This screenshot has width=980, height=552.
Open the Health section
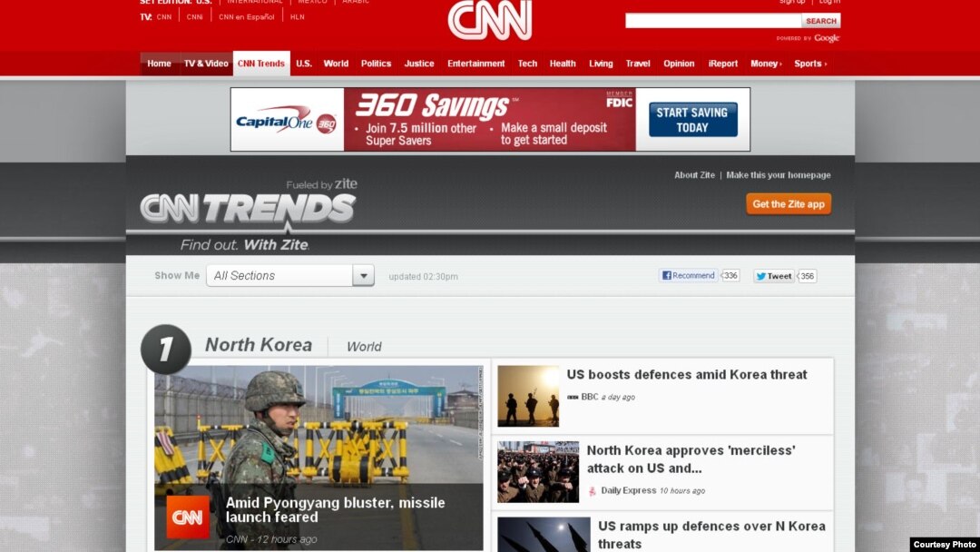tap(563, 64)
